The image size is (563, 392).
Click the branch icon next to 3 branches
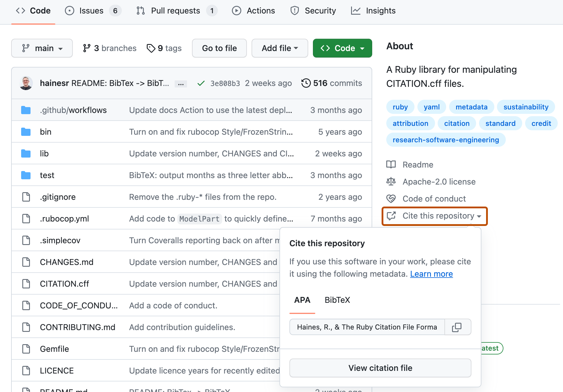(87, 48)
